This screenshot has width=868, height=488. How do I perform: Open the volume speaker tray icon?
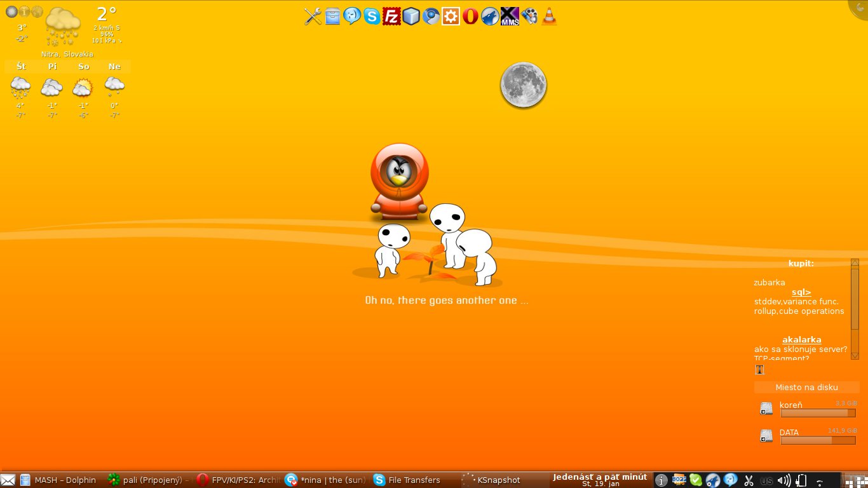tap(784, 480)
